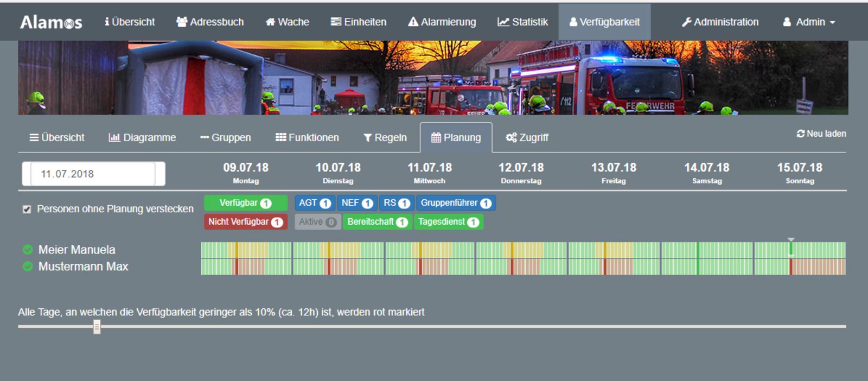Click the date field showing 11.07.2018
The height and width of the screenshot is (381, 868).
93,174
